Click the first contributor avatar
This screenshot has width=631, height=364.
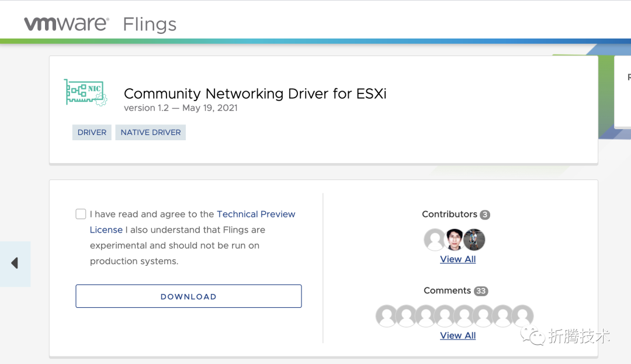tap(435, 240)
